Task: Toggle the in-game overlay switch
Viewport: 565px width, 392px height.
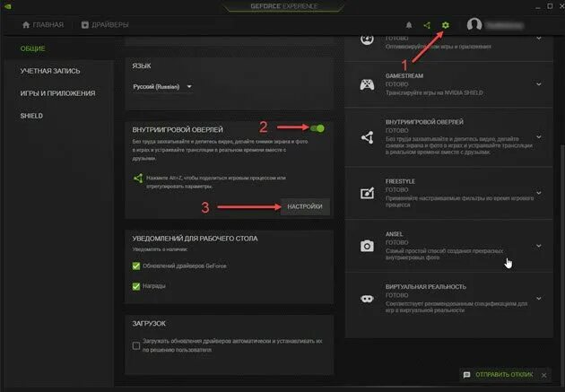Action: pyautogui.click(x=317, y=128)
